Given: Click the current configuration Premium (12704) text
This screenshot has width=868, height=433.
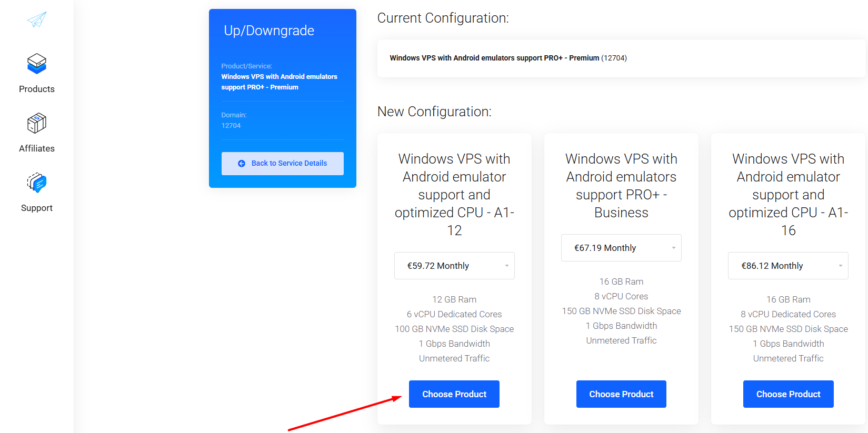Looking at the screenshot, I should pyautogui.click(x=508, y=58).
